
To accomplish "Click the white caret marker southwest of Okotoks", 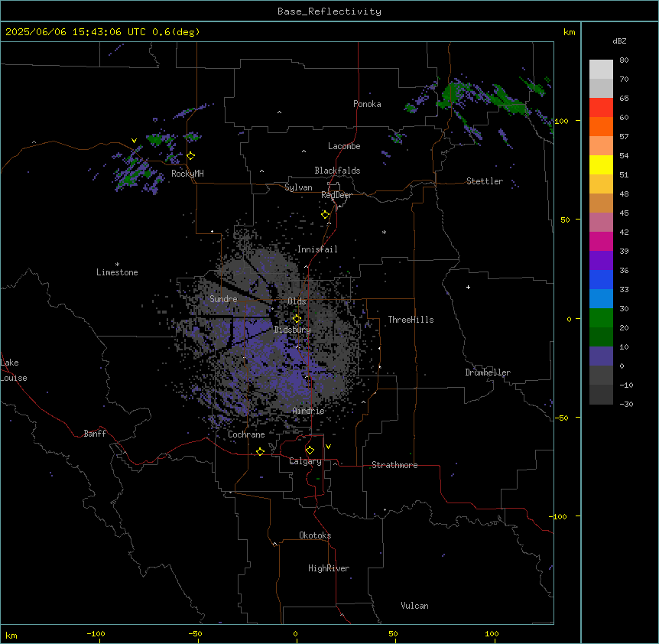I will [274, 544].
